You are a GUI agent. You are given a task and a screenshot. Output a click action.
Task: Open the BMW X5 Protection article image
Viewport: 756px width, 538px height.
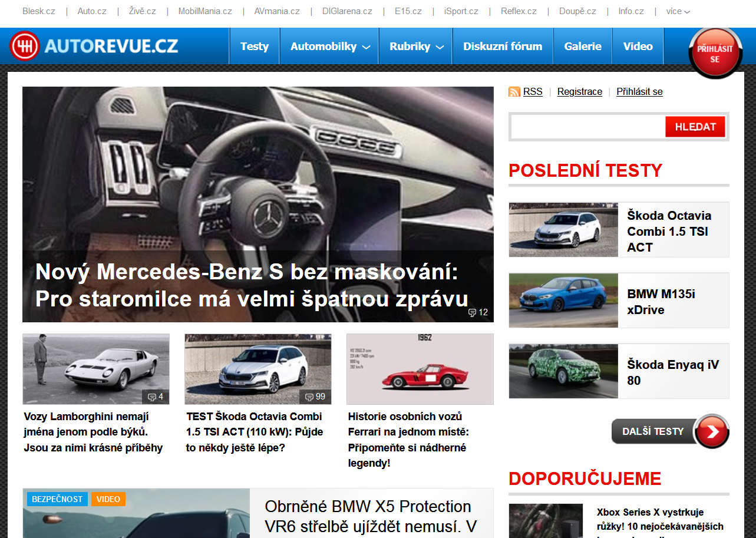pos(136,513)
